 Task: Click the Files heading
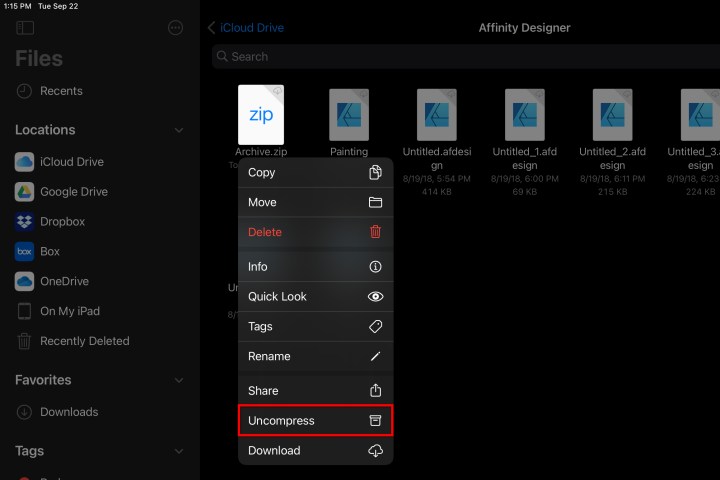click(39, 59)
